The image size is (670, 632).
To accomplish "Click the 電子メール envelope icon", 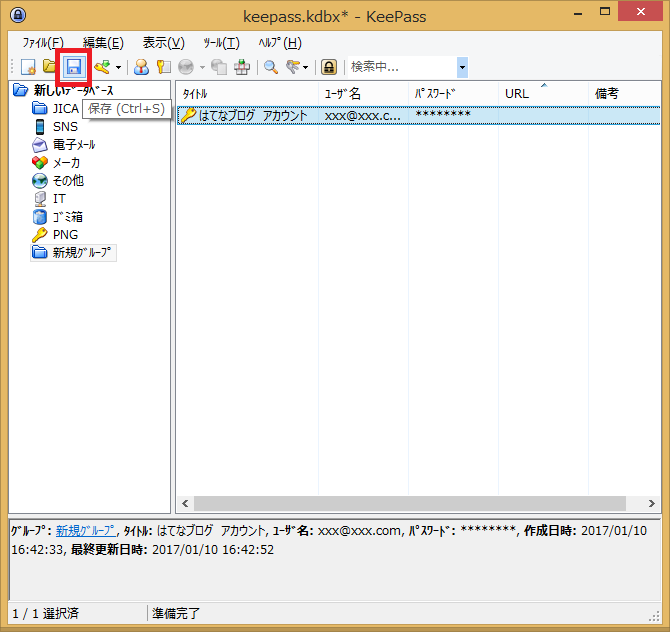I will [x=40, y=145].
